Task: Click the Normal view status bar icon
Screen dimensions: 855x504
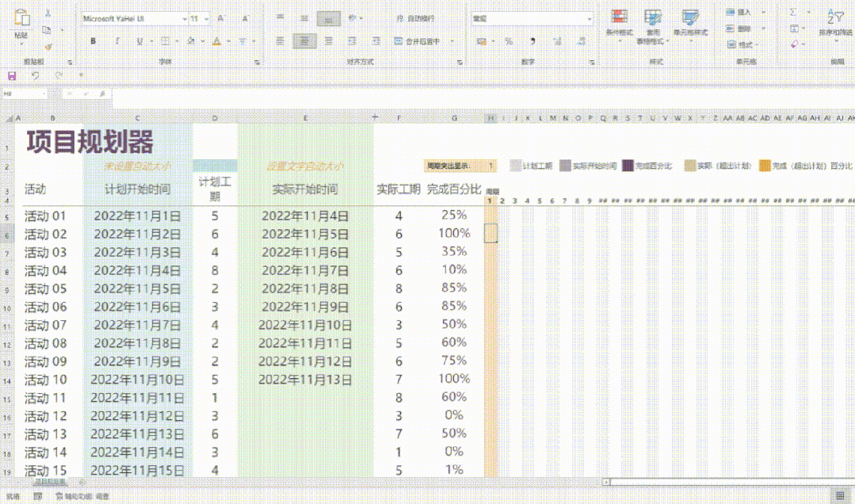Action: click(840, 495)
